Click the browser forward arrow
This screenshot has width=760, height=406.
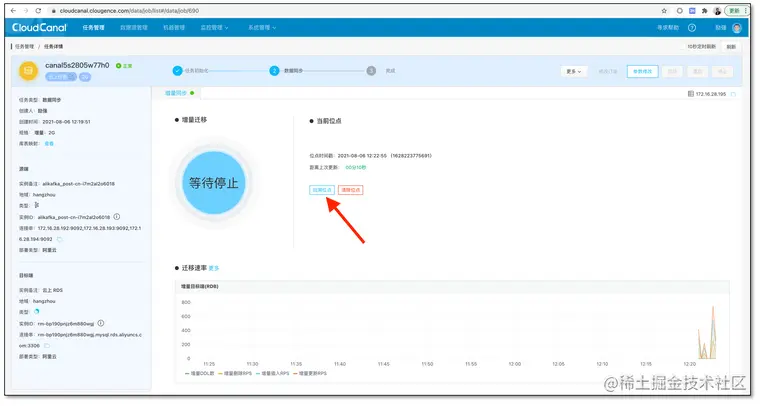25,11
